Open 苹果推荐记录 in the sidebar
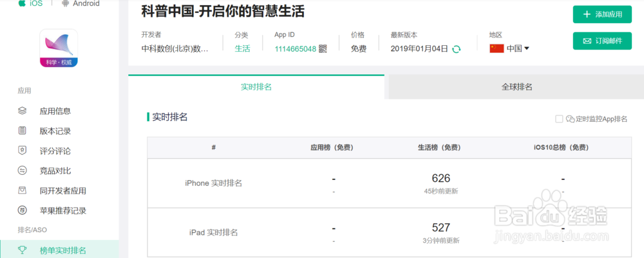This screenshot has width=644, height=258. (x=63, y=211)
